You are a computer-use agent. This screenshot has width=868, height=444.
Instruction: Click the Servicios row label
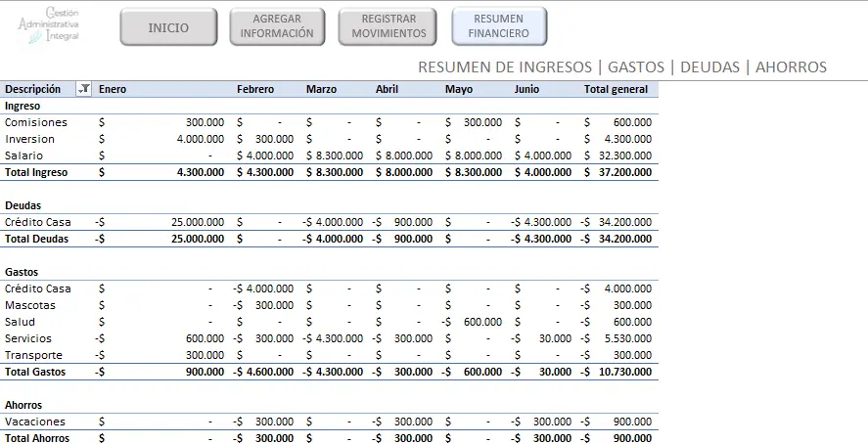[29, 338]
